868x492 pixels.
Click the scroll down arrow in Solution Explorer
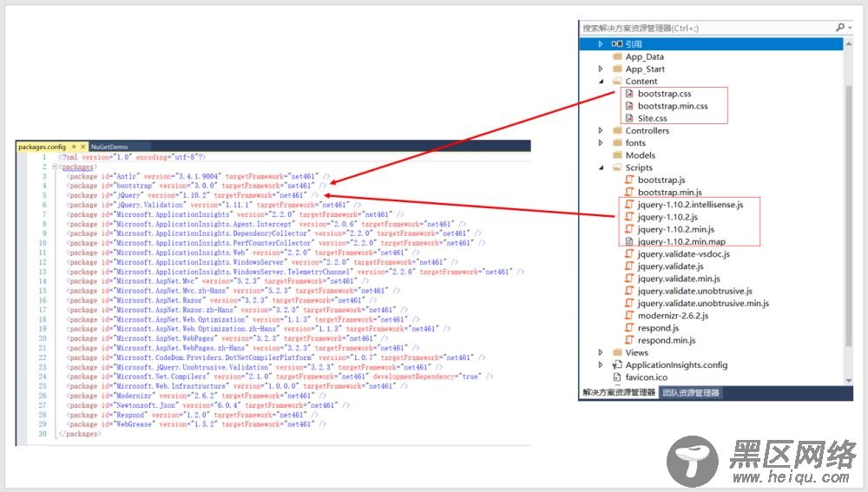click(849, 380)
